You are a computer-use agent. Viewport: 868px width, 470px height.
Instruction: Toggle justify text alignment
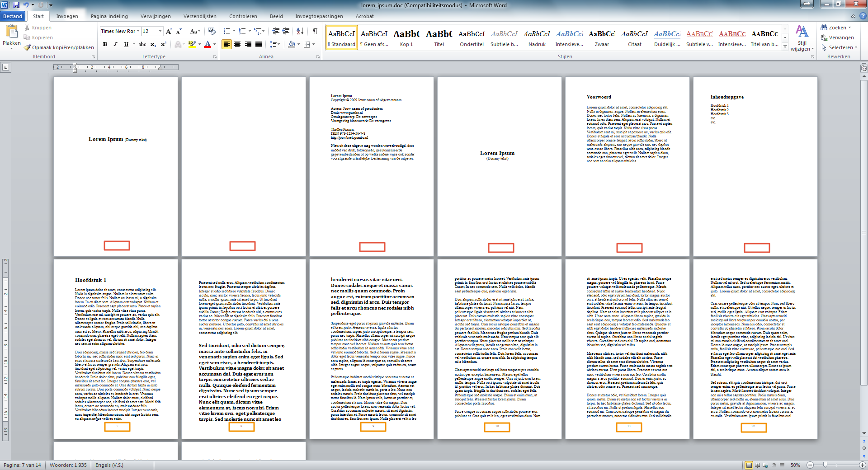point(259,44)
